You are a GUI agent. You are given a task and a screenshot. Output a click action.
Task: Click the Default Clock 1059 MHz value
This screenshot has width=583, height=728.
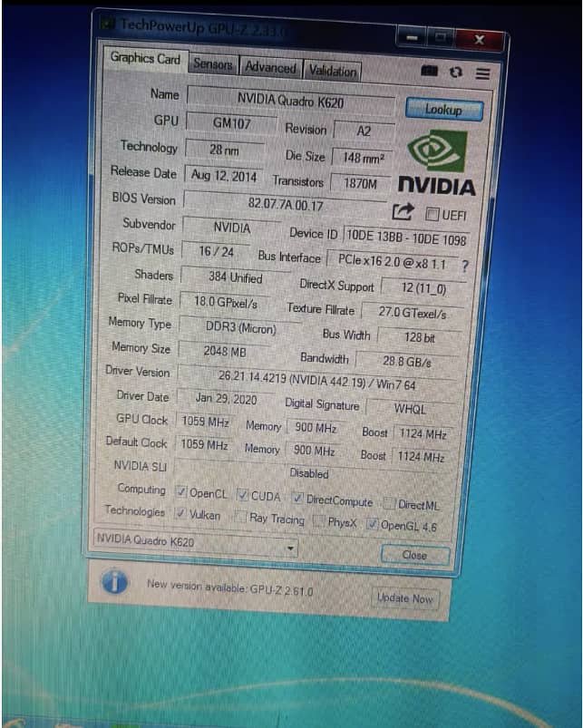click(x=204, y=445)
